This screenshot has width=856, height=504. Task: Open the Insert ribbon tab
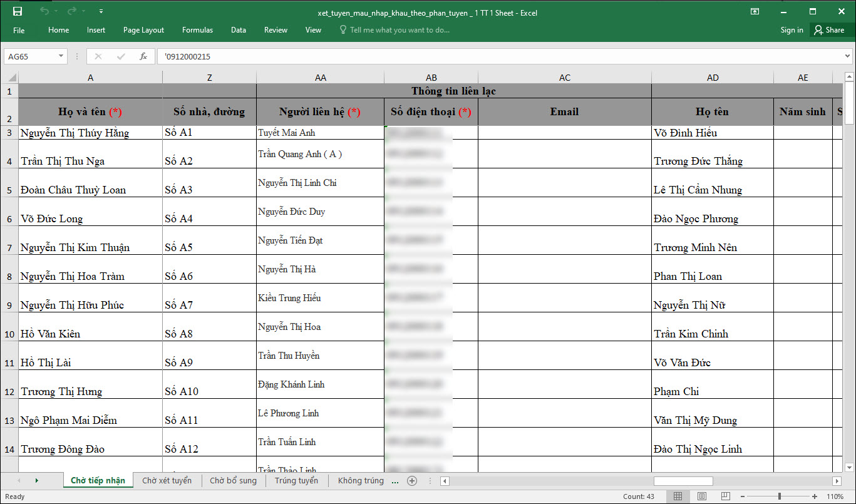pyautogui.click(x=96, y=30)
